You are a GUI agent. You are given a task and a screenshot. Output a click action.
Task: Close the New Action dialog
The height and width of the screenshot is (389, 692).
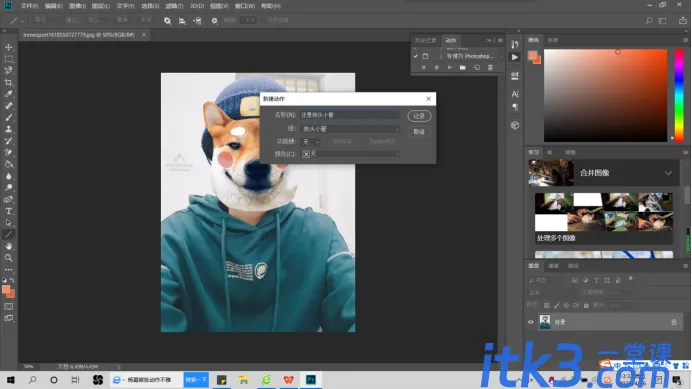click(428, 98)
